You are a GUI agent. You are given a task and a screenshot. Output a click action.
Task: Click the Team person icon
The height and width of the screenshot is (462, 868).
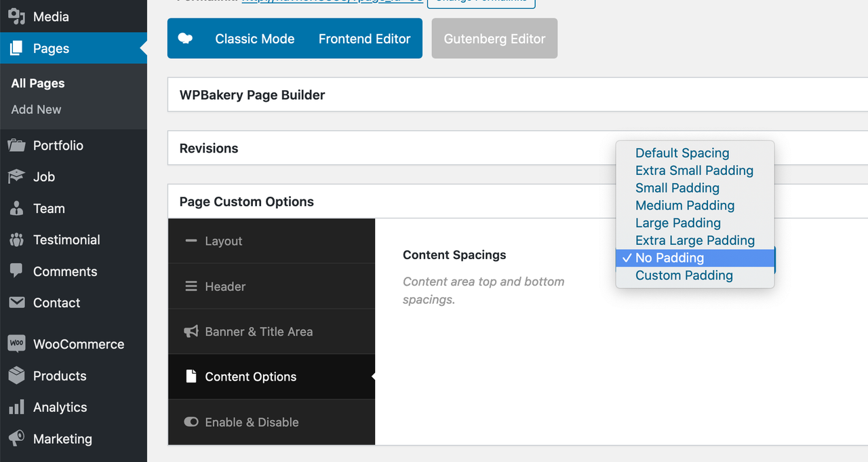pos(16,208)
